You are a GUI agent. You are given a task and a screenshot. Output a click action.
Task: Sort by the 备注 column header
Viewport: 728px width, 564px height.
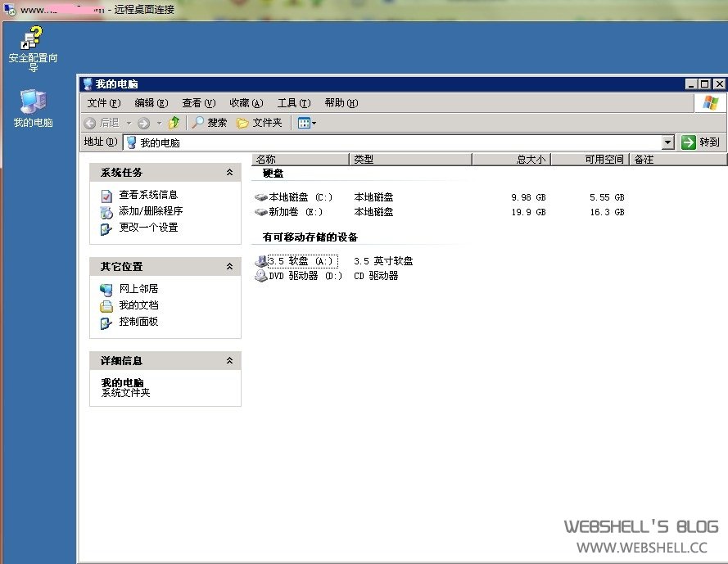(x=678, y=160)
